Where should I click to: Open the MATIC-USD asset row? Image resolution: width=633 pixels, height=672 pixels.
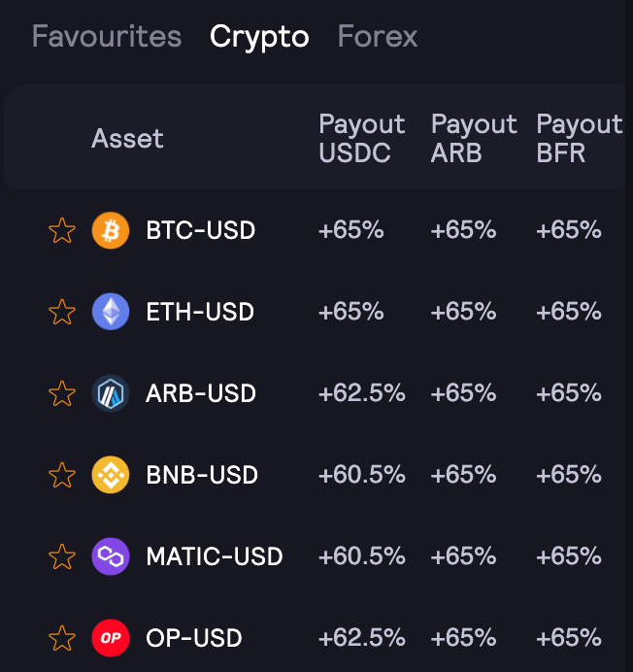(x=214, y=556)
